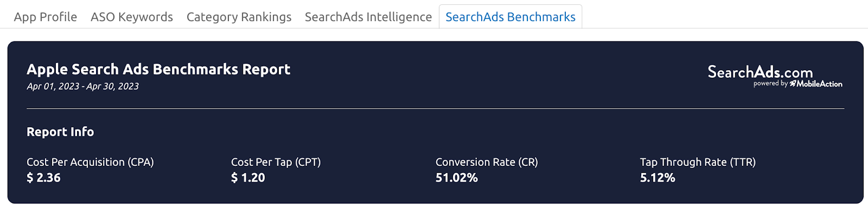
Task: Click the 'powered by' text
Action: (x=770, y=84)
